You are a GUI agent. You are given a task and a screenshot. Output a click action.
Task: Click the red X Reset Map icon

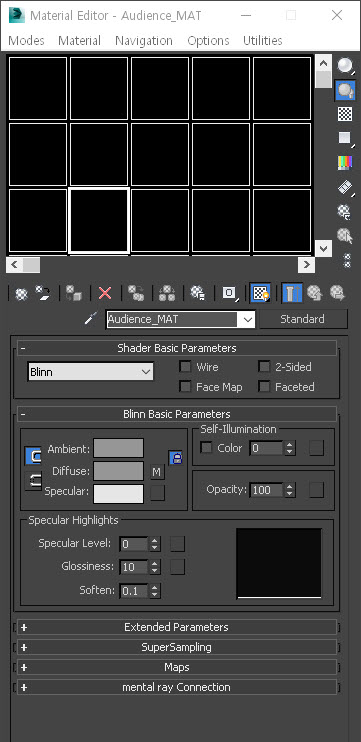coord(105,293)
